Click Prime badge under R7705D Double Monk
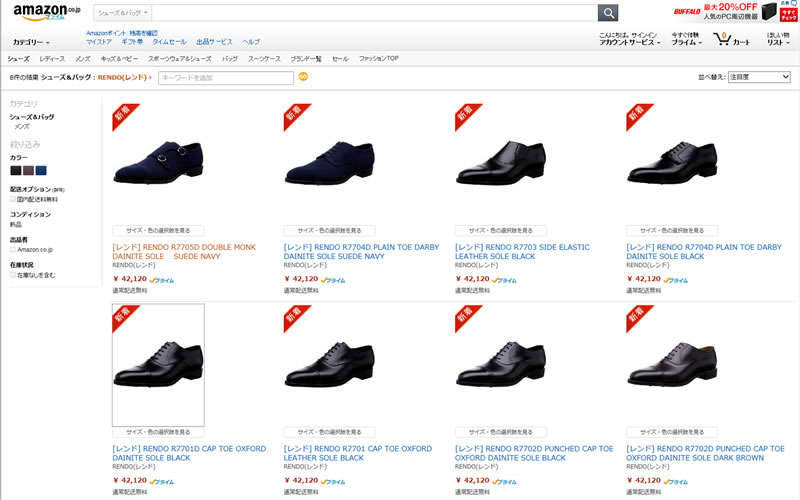Viewport: 800px width, 500px height. point(160,280)
